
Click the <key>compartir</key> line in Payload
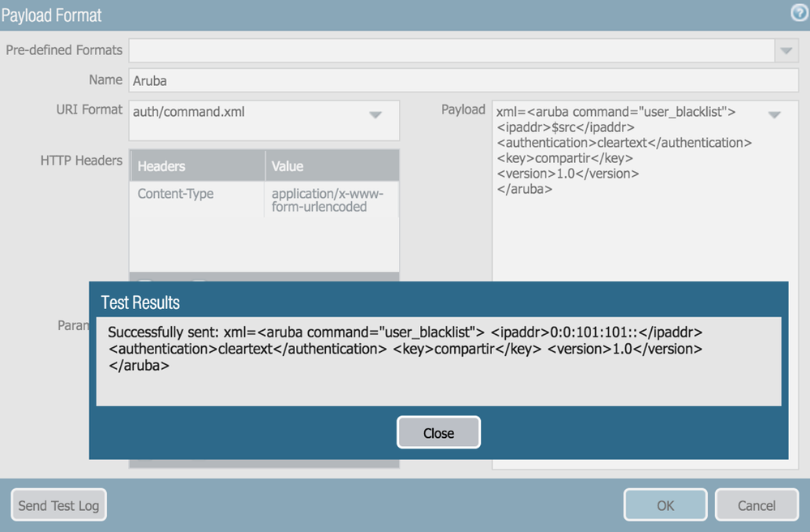[564, 158]
